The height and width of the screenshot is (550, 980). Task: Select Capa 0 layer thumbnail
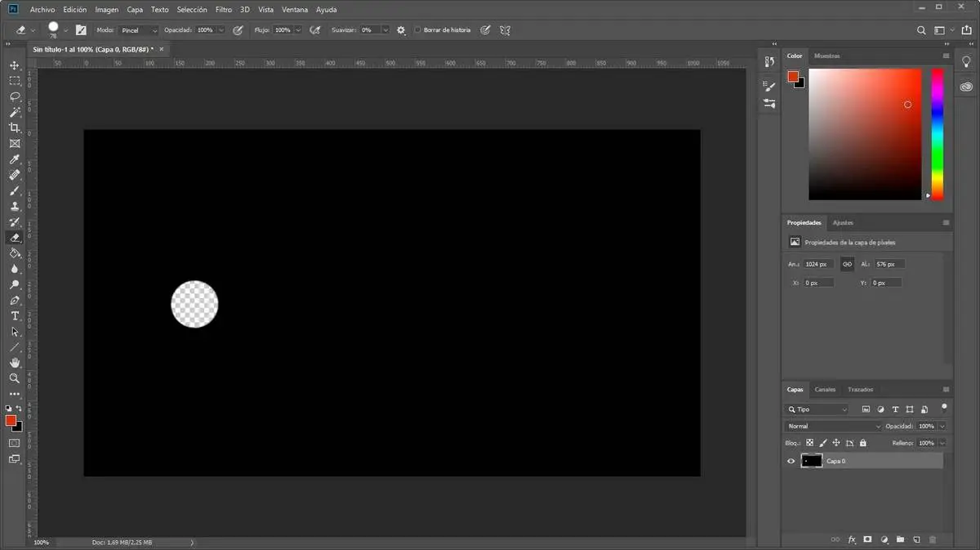click(811, 461)
